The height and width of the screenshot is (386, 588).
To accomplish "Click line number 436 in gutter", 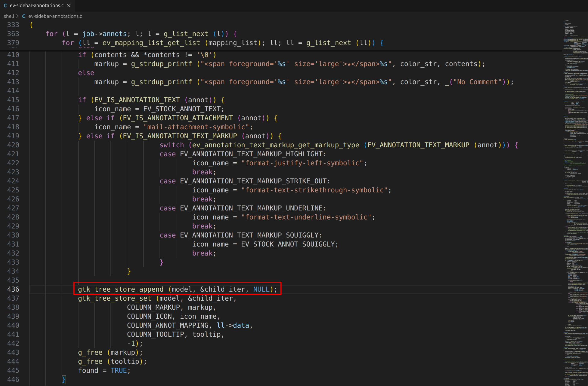I will point(13,289).
